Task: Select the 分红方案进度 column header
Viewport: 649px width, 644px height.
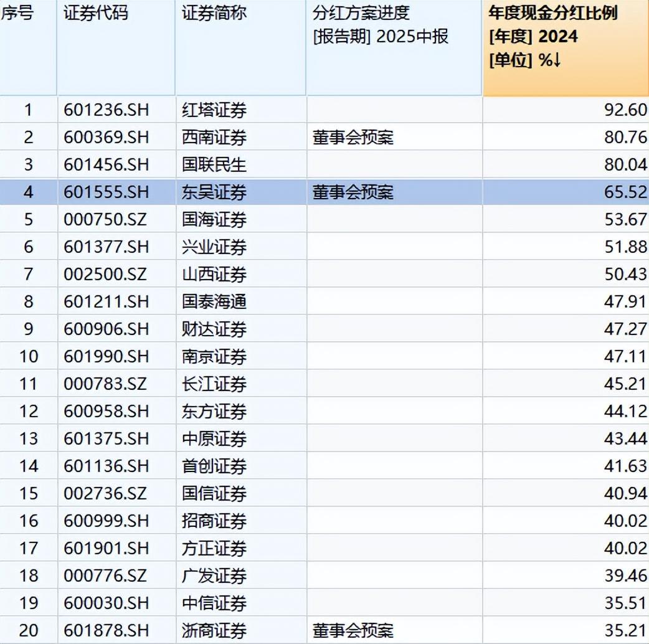Action: pyautogui.click(x=394, y=47)
